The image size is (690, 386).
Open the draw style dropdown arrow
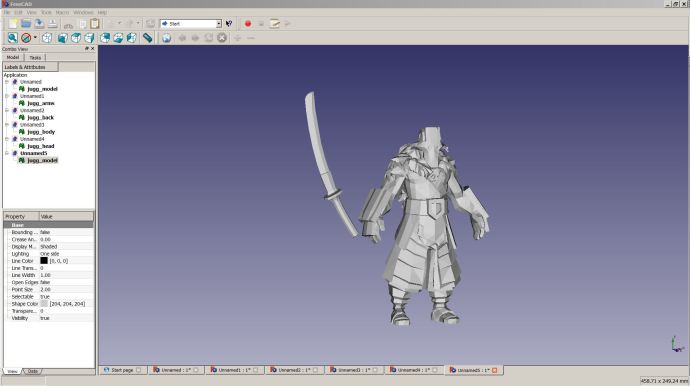pyautogui.click(x=35, y=38)
